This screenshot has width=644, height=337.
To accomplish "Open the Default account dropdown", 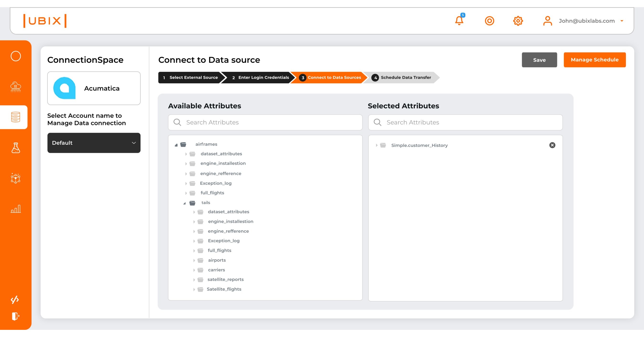I will pyautogui.click(x=94, y=143).
